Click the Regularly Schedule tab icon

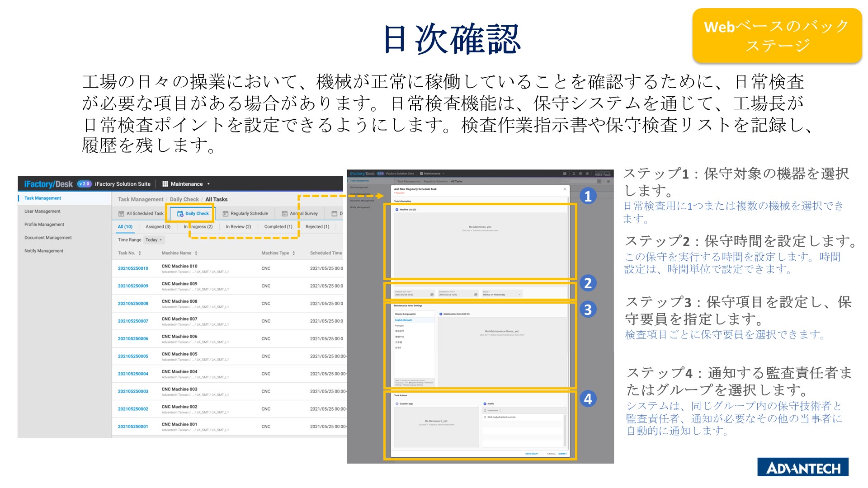point(225,214)
